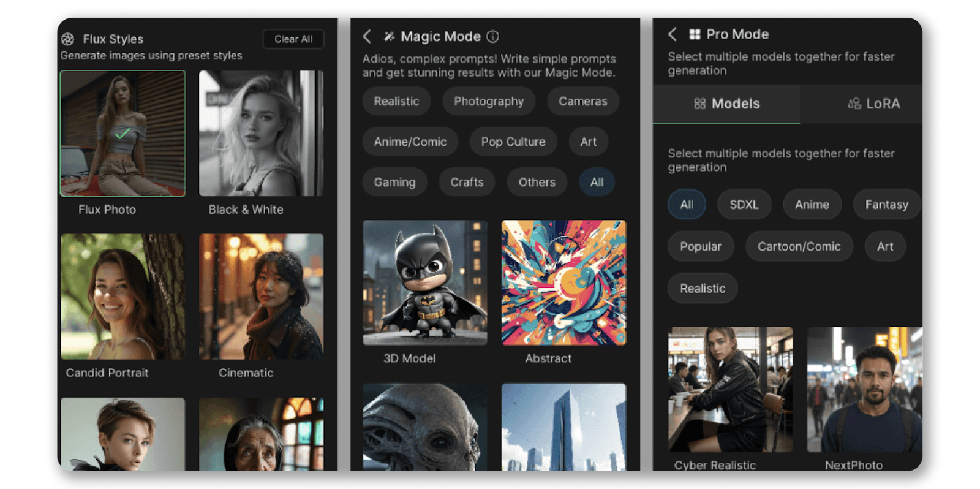This screenshot has width=980, height=489.
Task: Click the back arrow in Magic Mode
Action: tap(367, 36)
